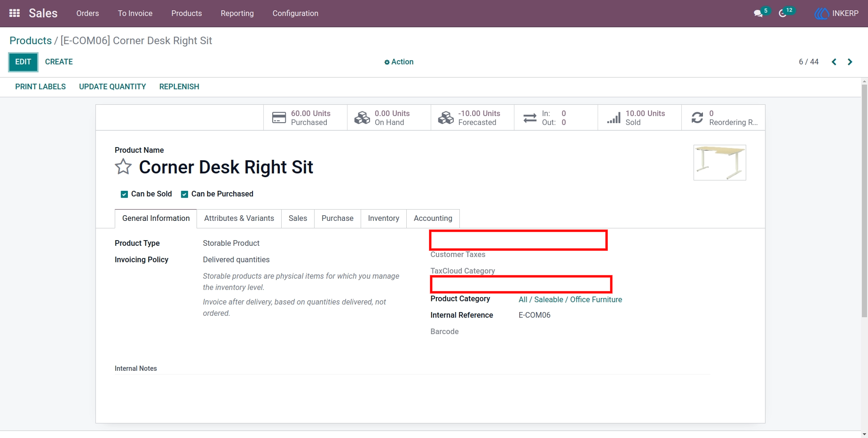Open the Action dropdown menu
This screenshot has height=438, width=868.
tap(399, 62)
